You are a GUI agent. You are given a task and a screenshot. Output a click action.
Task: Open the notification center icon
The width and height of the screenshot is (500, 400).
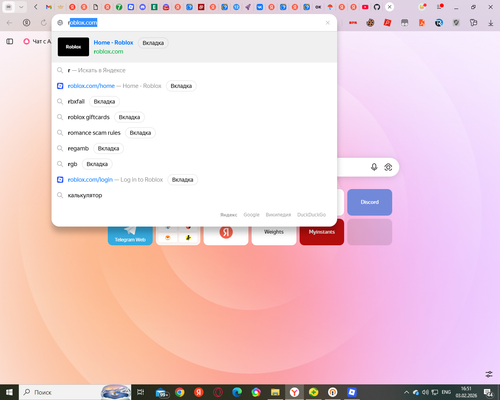click(x=488, y=393)
